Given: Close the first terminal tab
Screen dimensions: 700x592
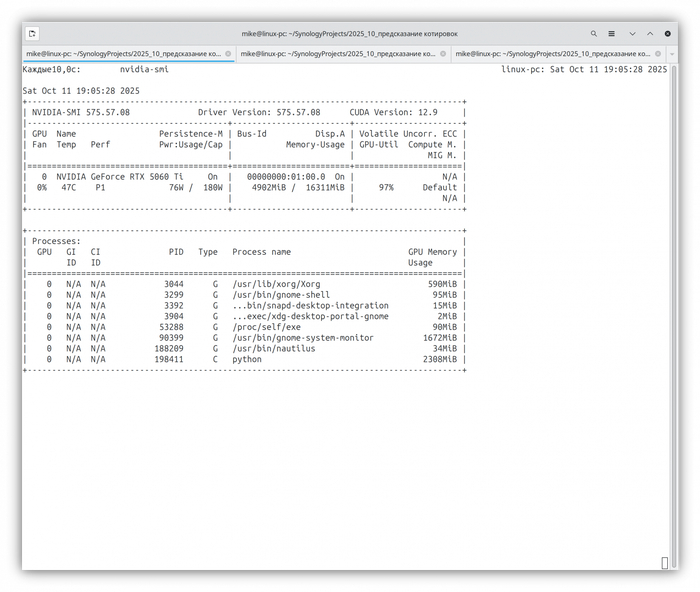Looking at the screenshot, I should pyautogui.click(x=228, y=53).
